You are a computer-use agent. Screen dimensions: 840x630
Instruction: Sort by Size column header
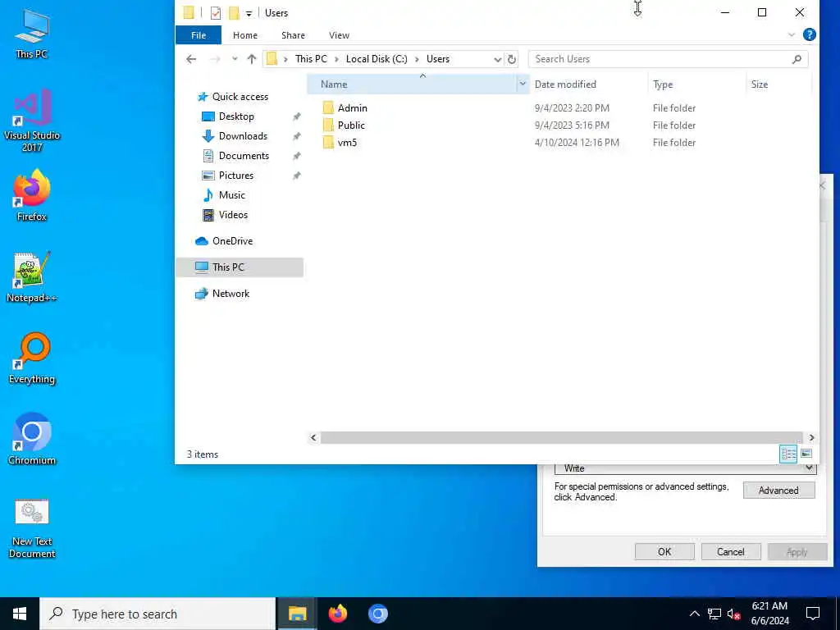779,84
